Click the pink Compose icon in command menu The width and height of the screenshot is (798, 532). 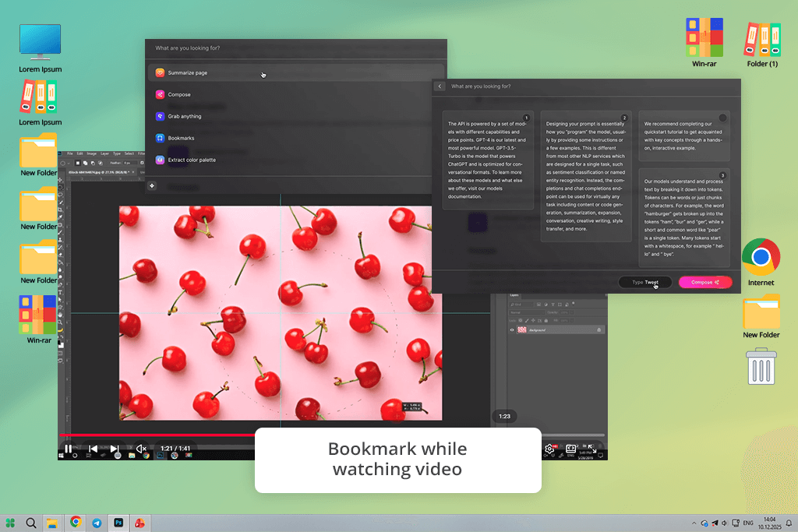160,94
